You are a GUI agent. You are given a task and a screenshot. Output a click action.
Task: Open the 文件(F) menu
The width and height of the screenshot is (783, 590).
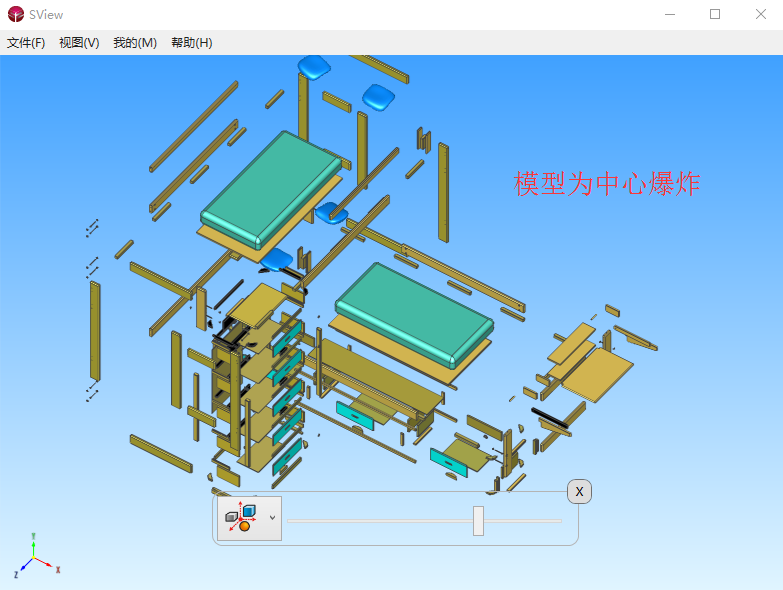(26, 43)
